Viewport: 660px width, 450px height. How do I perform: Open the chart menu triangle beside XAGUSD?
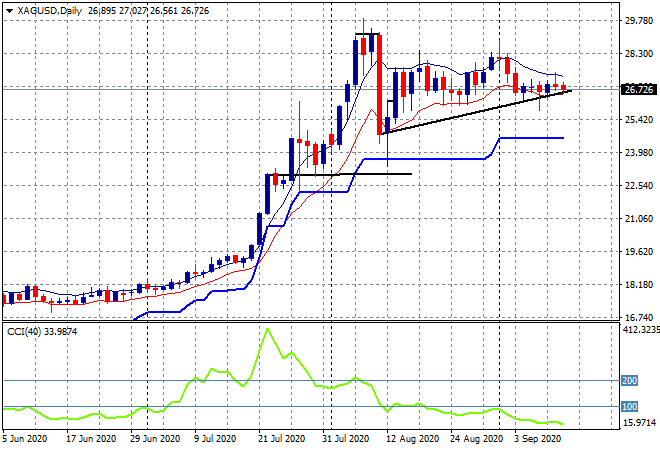click(x=9, y=11)
